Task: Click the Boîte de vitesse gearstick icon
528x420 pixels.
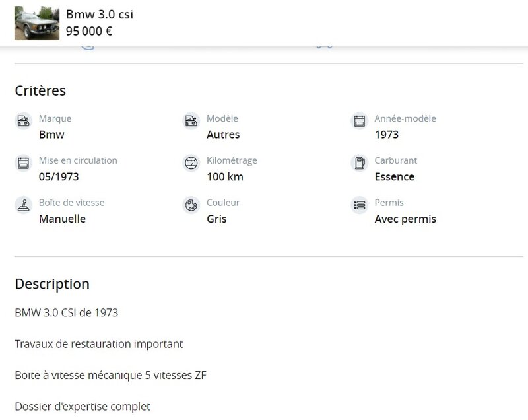Action: (x=23, y=205)
